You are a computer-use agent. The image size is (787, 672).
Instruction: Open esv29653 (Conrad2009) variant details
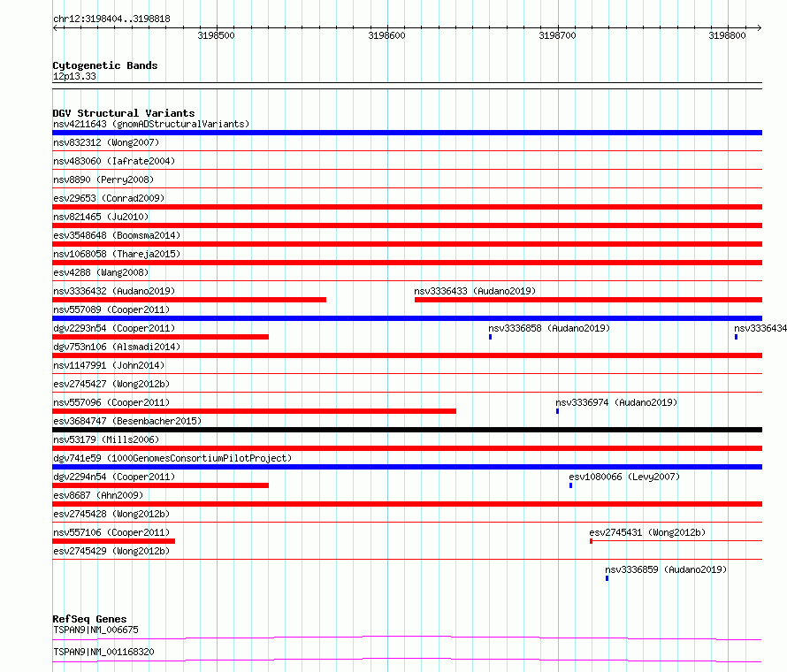pyautogui.click(x=109, y=198)
